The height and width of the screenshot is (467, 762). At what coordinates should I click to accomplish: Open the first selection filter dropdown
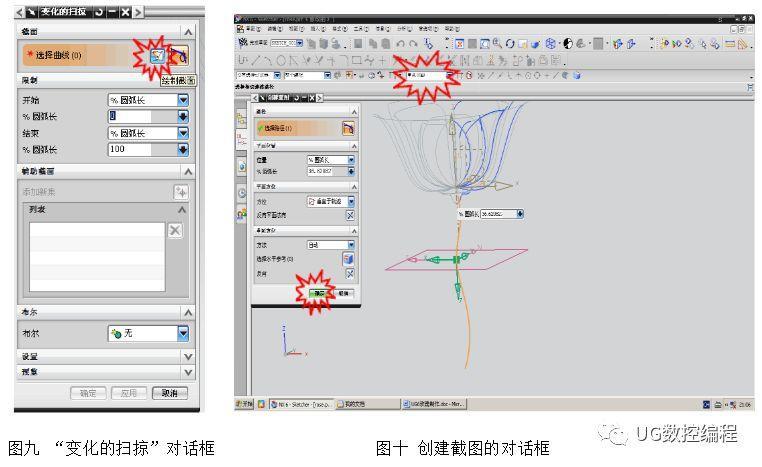pos(277,75)
